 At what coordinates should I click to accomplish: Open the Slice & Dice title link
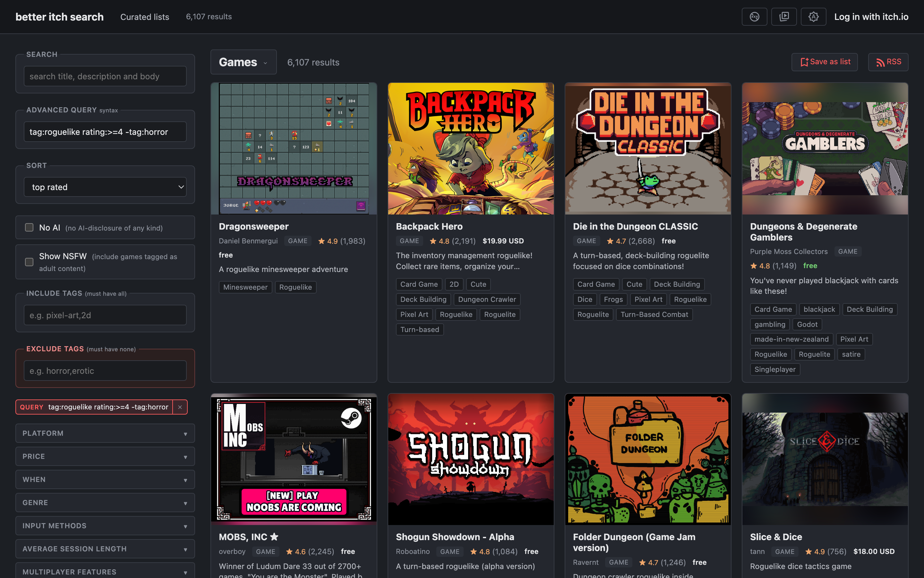click(x=776, y=537)
